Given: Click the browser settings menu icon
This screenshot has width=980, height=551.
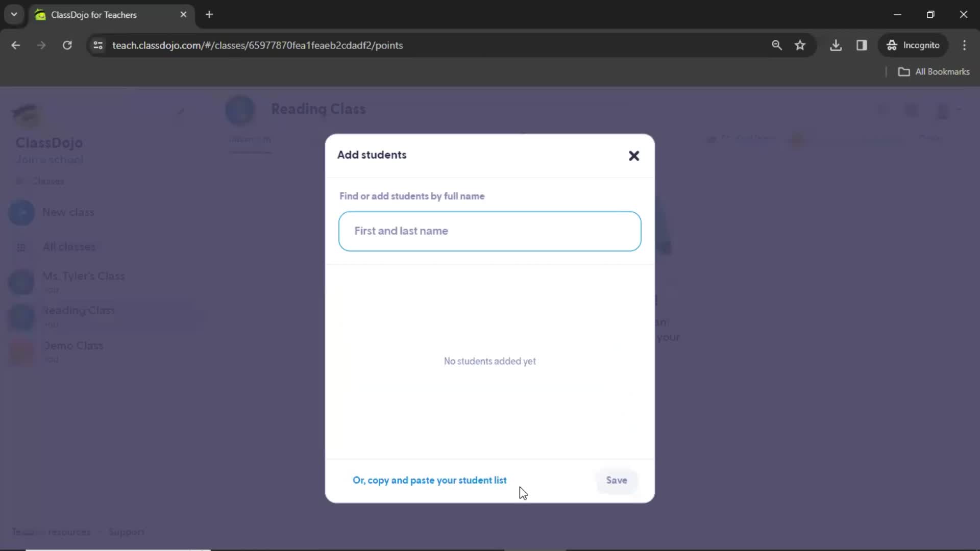Looking at the screenshot, I should click(966, 45).
